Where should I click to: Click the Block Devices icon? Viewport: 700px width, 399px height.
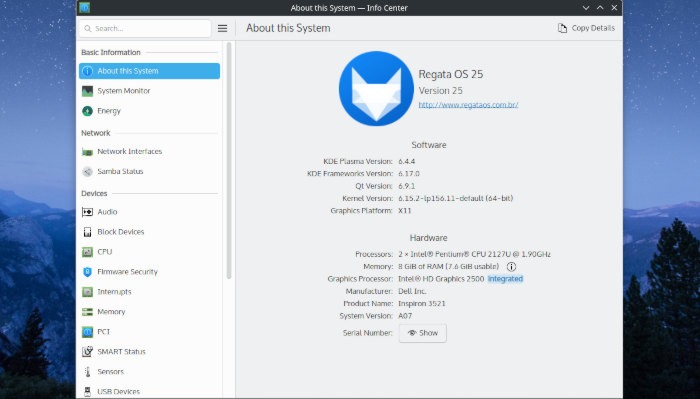(88, 232)
